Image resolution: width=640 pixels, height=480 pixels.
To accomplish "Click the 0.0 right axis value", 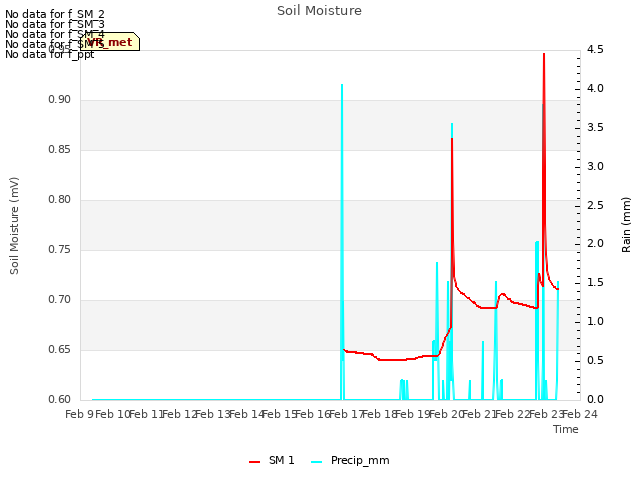I will [x=595, y=399].
